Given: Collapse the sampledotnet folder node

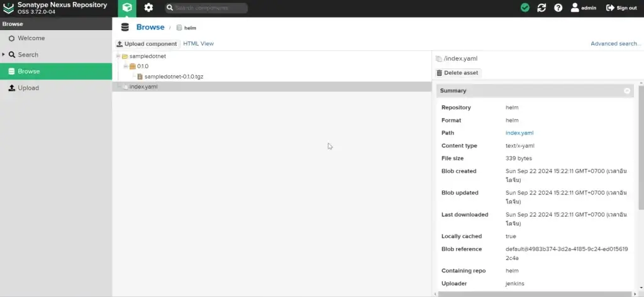Looking at the screenshot, I should tap(118, 57).
